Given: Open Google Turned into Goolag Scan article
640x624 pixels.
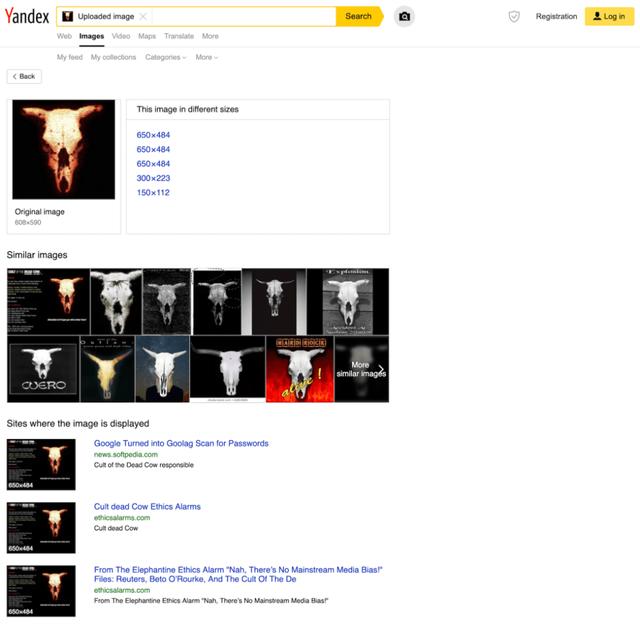Looking at the screenshot, I should point(181,443).
